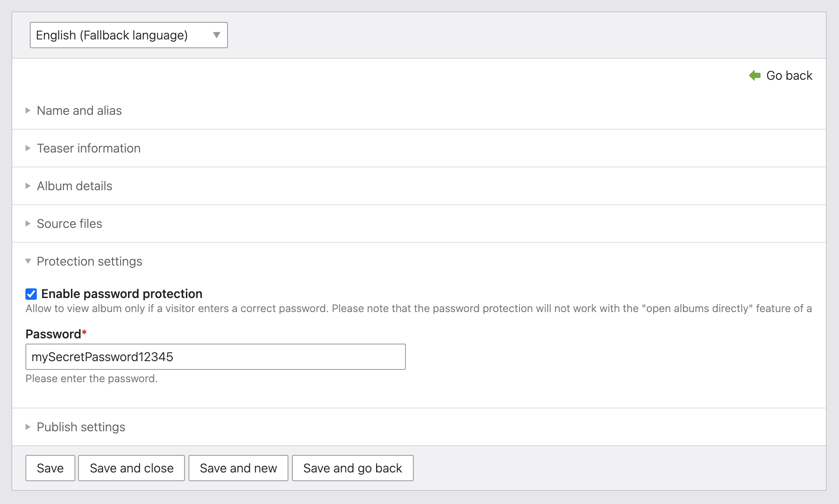
Task: Open the English fallback language dropdown
Action: (x=128, y=35)
